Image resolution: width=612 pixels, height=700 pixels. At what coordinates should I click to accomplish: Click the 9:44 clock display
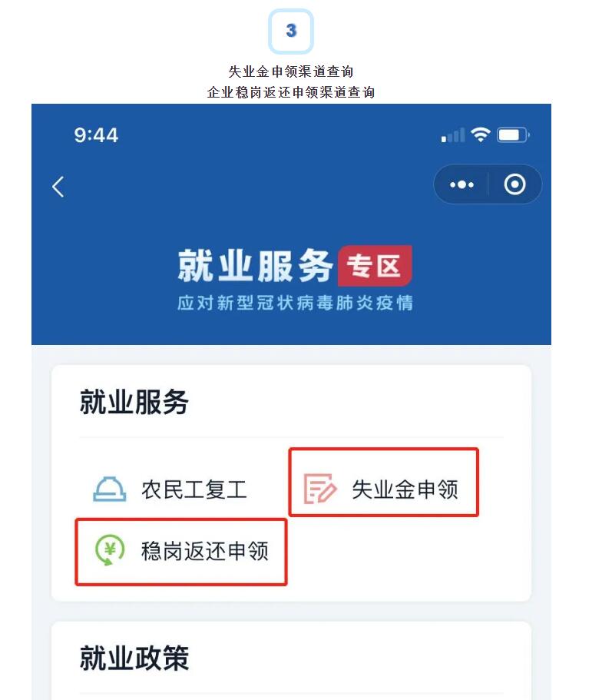click(96, 135)
